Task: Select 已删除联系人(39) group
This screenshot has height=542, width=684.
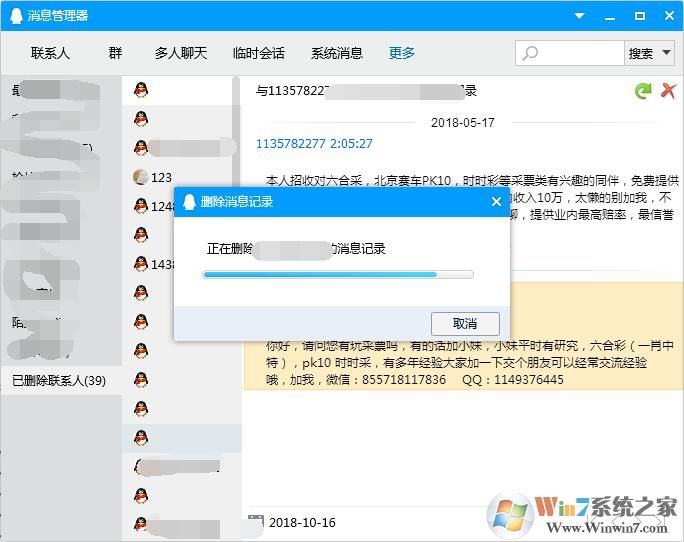Action: pos(61,381)
